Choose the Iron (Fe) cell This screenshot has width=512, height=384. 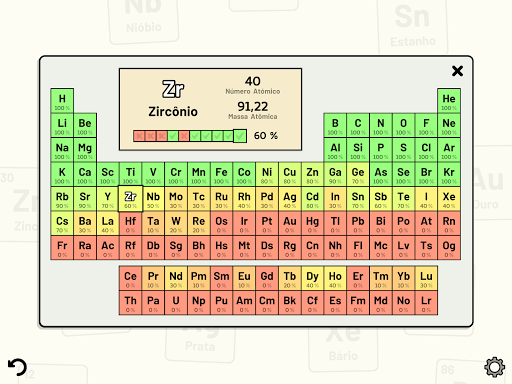[221, 174]
